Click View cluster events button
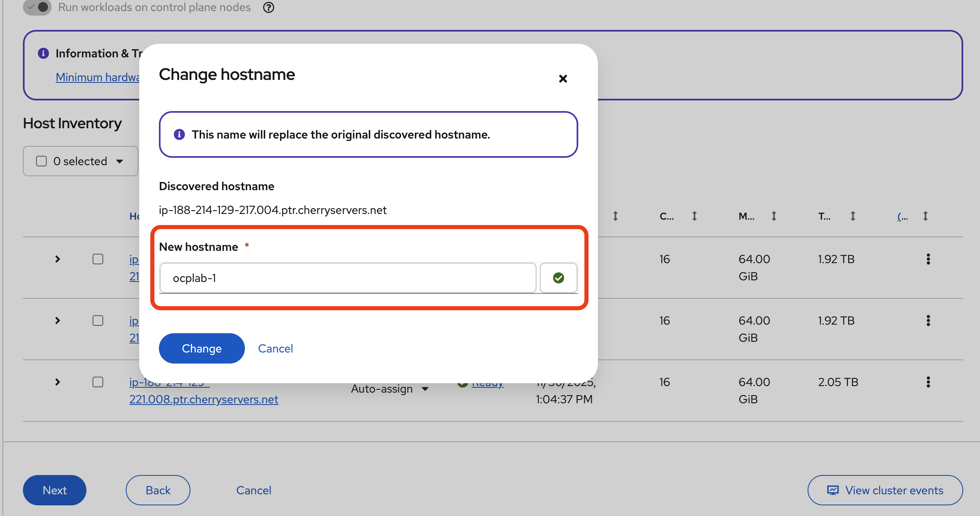980x516 pixels. 885,490
